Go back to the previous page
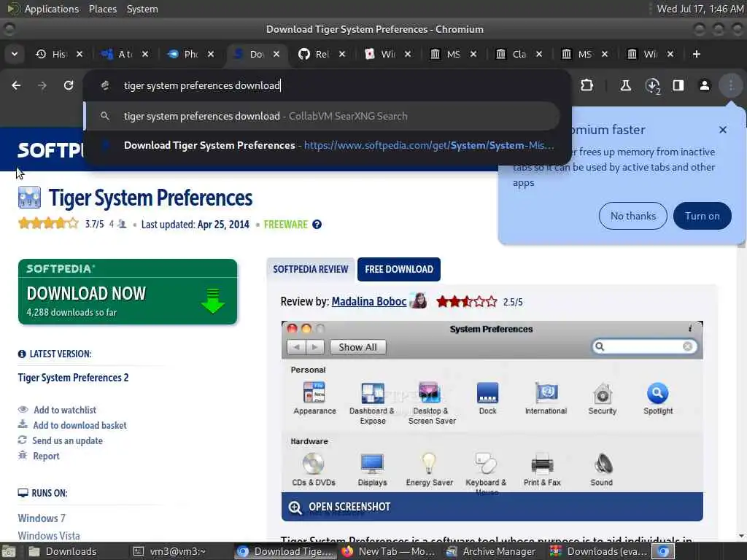Image resolution: width=747 pixels, height=560 pixels. pyautogui.click(x=16, y=85)
